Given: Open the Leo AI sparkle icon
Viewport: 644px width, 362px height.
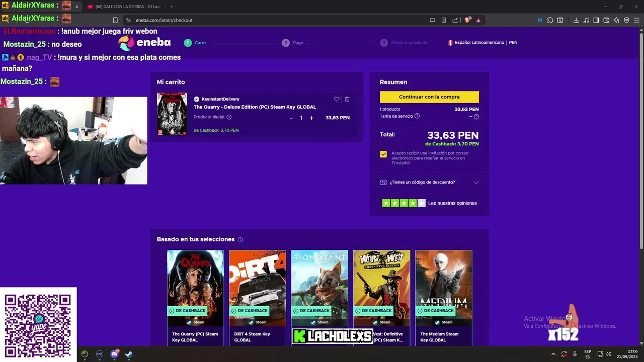Looking at the screenshot, I should [616, 20].
